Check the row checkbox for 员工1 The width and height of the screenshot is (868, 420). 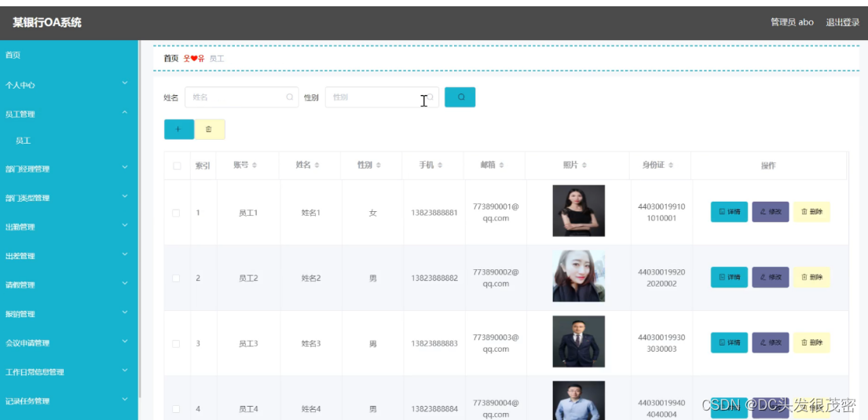(176, 213)
